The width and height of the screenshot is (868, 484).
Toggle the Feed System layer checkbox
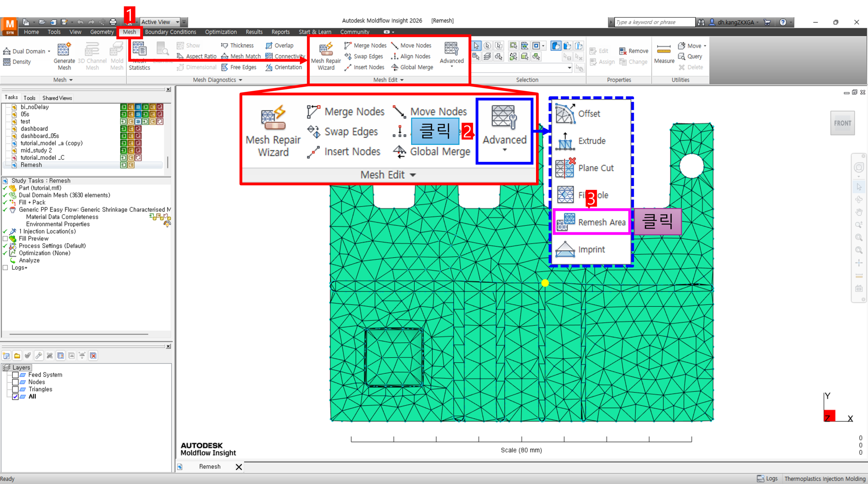(15, 375)
